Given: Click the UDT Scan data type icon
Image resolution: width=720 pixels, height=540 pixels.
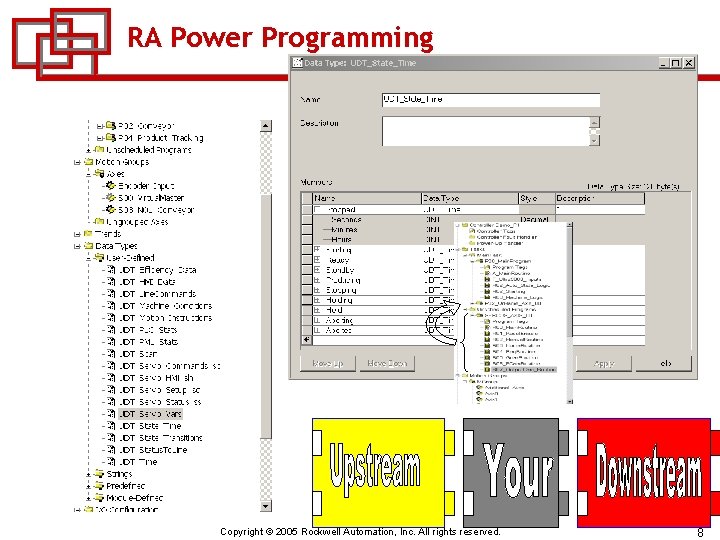Looking at the screenshot, I should [x=111, y=354].
